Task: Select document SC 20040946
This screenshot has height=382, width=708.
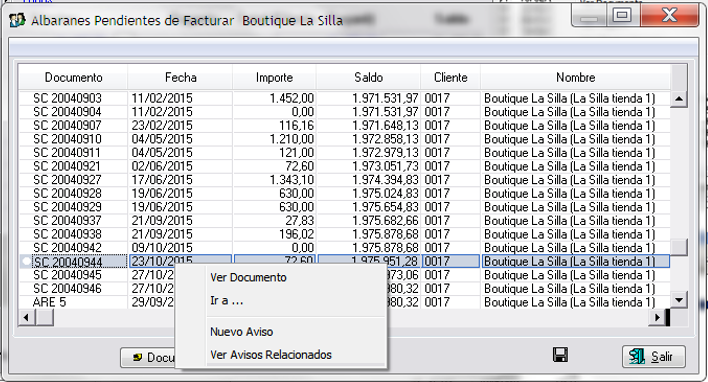Action: click(x=67, y=289)
